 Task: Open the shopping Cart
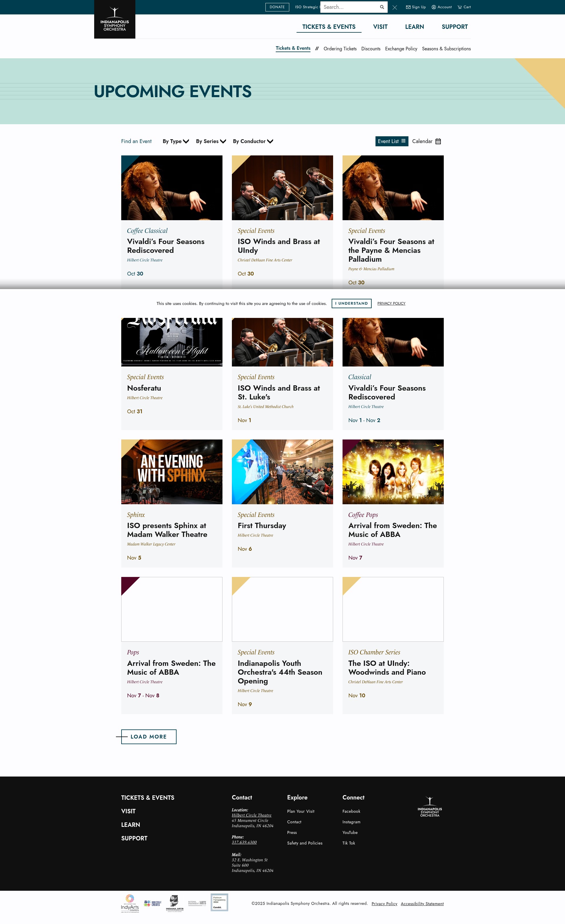[x=464, y=7]
